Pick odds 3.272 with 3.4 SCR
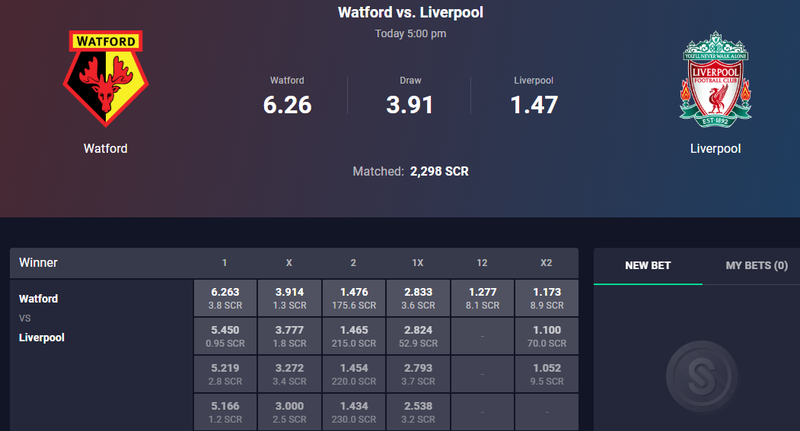 (289, 374)
